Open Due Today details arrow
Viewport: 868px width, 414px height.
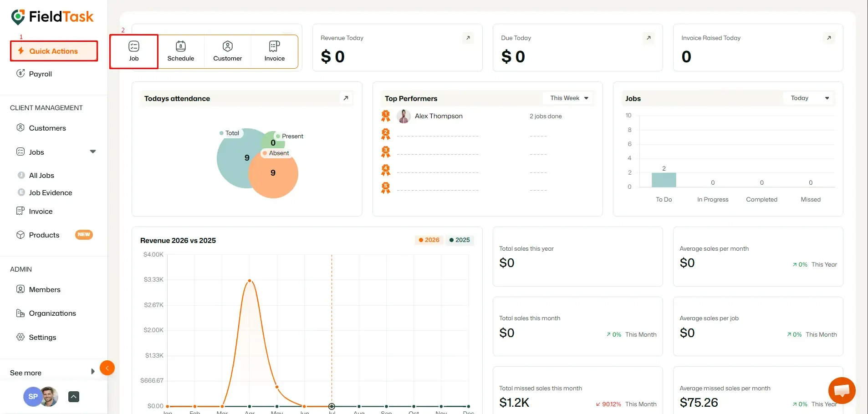tap(648, 38)
